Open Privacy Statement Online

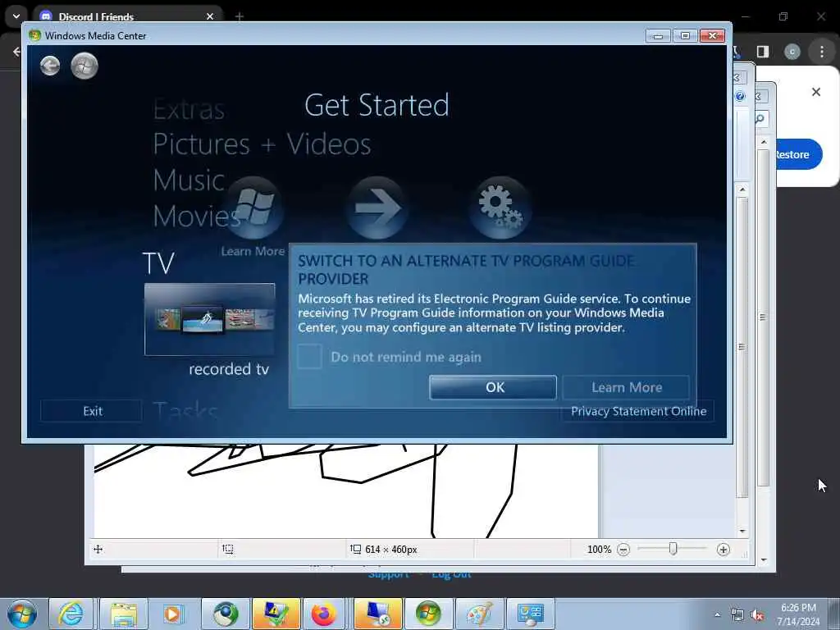tap(638, 412)
